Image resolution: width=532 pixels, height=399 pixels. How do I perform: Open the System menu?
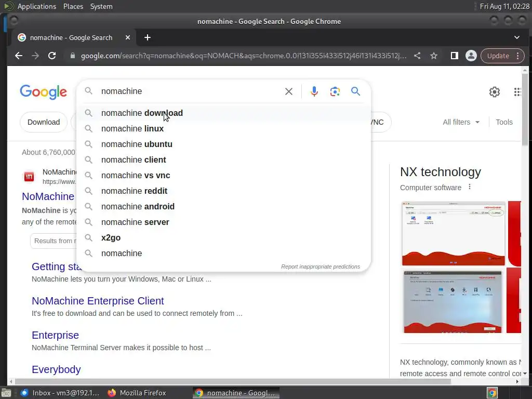(x=101, y=6)
